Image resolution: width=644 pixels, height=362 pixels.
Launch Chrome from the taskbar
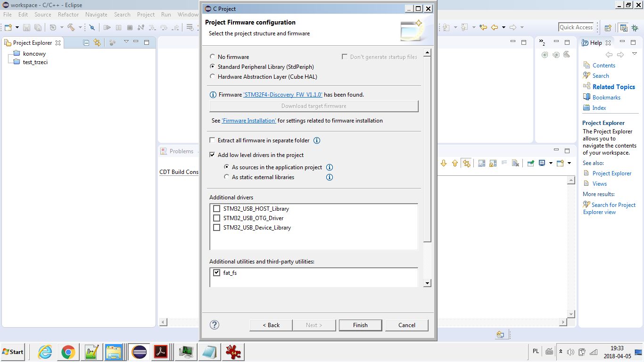point(68,352)
